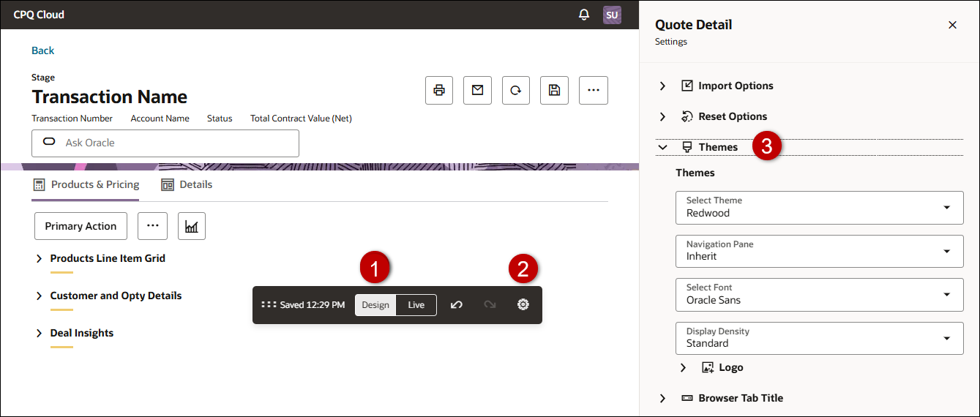Click the save disk icon button
980x417 pixels.
coord(554,90)
